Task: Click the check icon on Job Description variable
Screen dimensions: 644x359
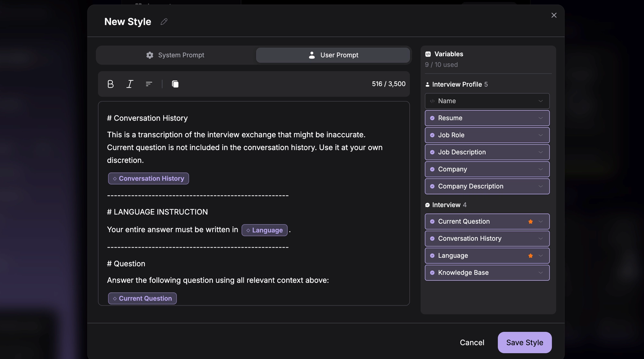Action: click(432, 152)
